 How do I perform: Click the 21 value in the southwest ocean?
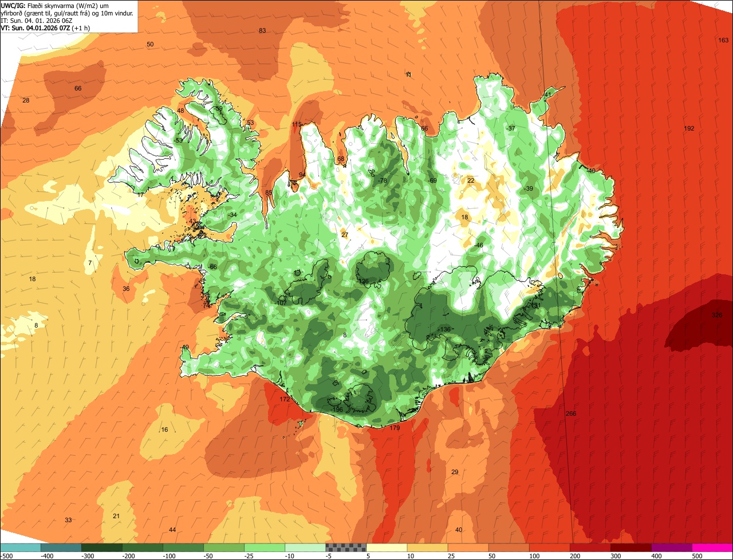coord(116,516)
